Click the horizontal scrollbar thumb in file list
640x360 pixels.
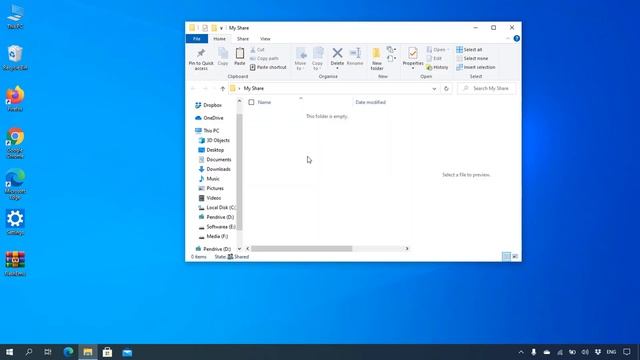pyautogui.click(x=302, y=249)
